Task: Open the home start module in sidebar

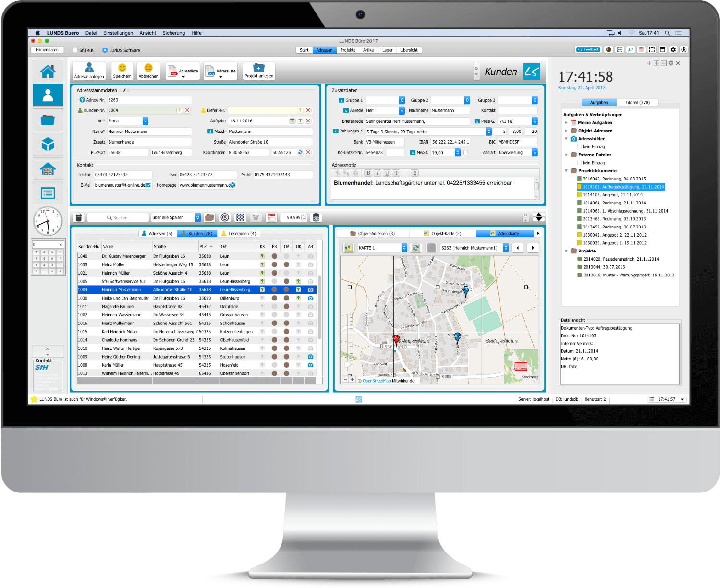Action: pyautogui.click(x=48, y=71)
